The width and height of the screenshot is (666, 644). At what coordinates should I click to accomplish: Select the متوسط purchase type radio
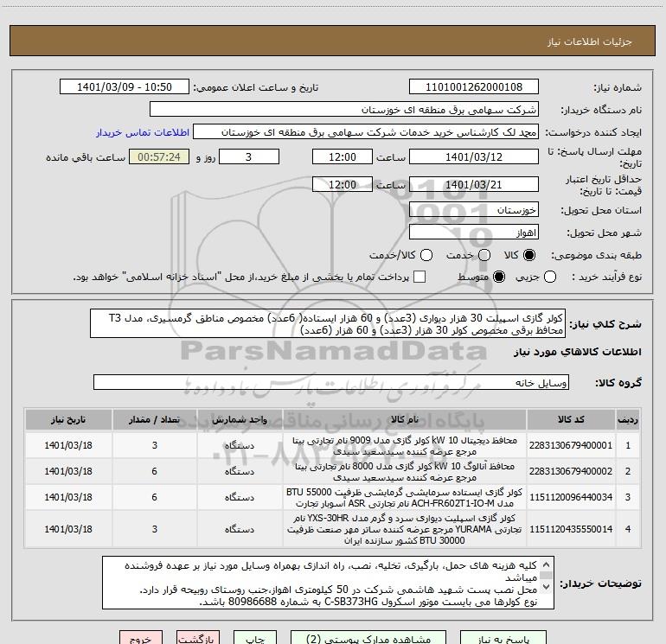pyautogui.click(x=497, y=277)
